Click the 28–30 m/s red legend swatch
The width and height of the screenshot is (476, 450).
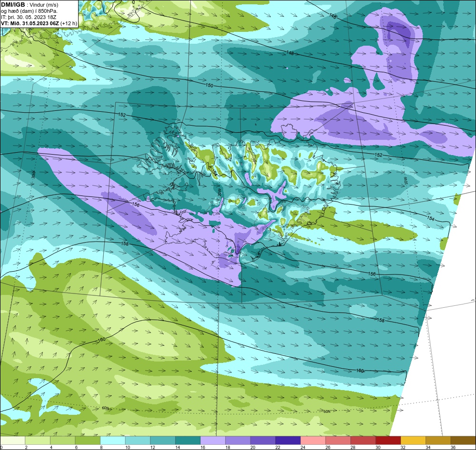click(x=363, y=440)
